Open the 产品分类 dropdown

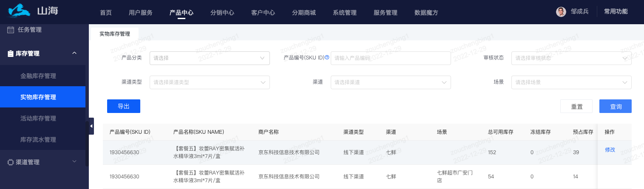(x=210, y=58)
